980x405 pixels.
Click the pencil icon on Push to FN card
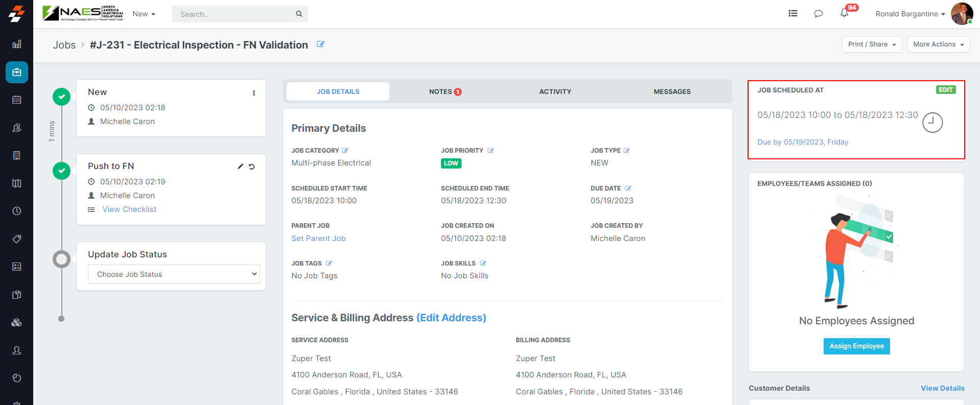(x=240, y=166)
